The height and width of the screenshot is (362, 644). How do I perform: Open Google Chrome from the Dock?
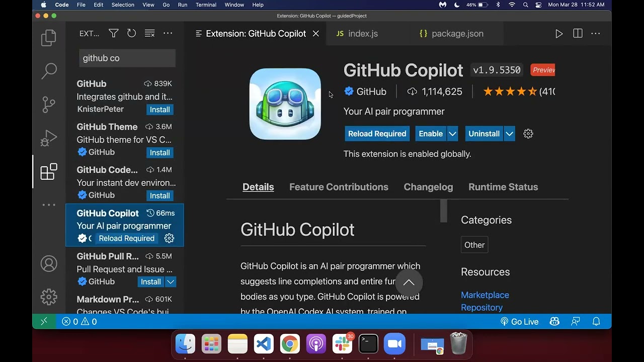pos(290,344)
